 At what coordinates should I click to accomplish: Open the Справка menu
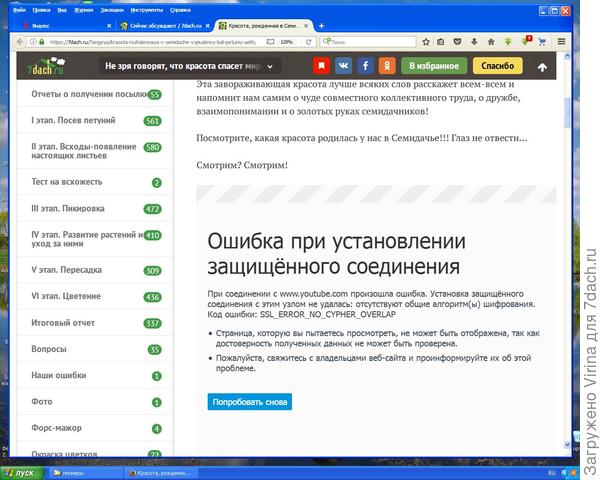pos(180,10)
